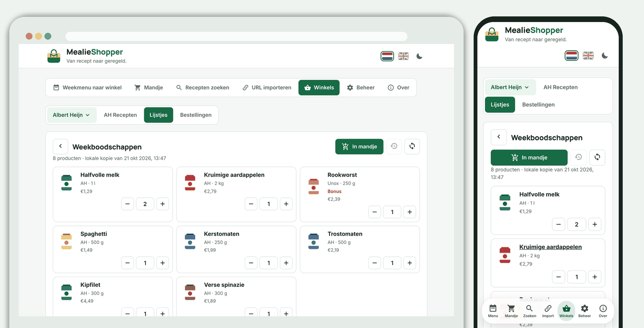This screenshot has width=644, height=328.
Task: Open Weekmenu naar winkel tab
Action: [88, 88]
